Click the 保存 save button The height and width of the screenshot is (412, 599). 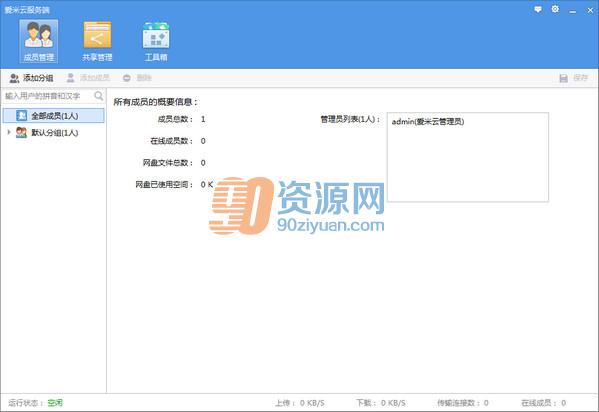coord(573,78)
